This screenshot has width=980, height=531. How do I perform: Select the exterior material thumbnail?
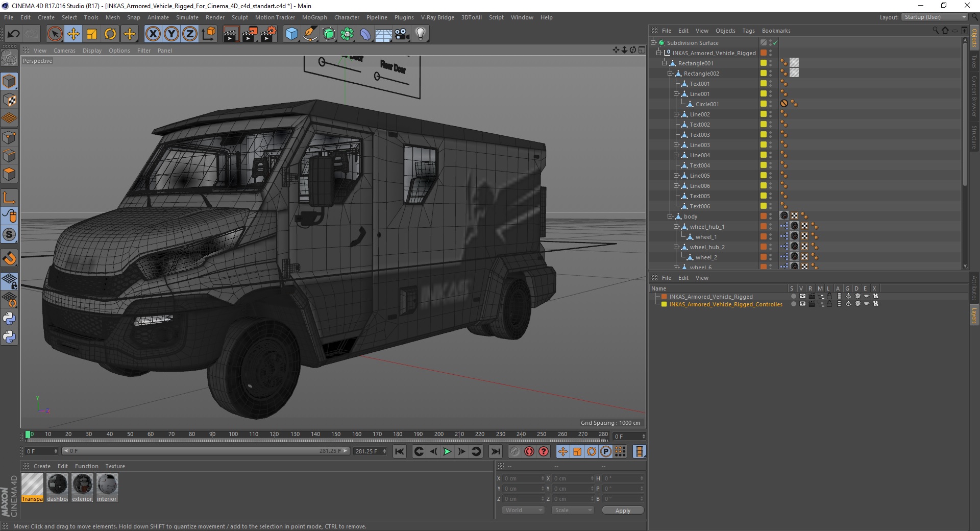(x=82, y=487)
